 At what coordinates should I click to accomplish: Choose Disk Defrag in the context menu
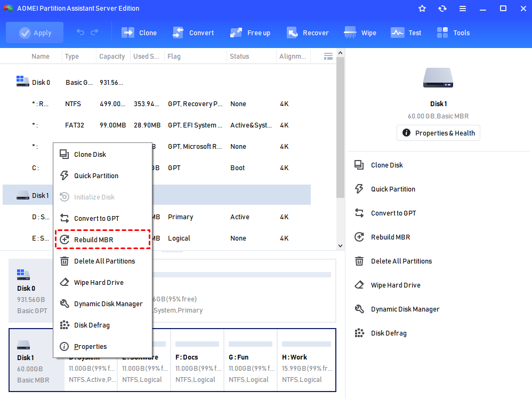tap(102, 325)
